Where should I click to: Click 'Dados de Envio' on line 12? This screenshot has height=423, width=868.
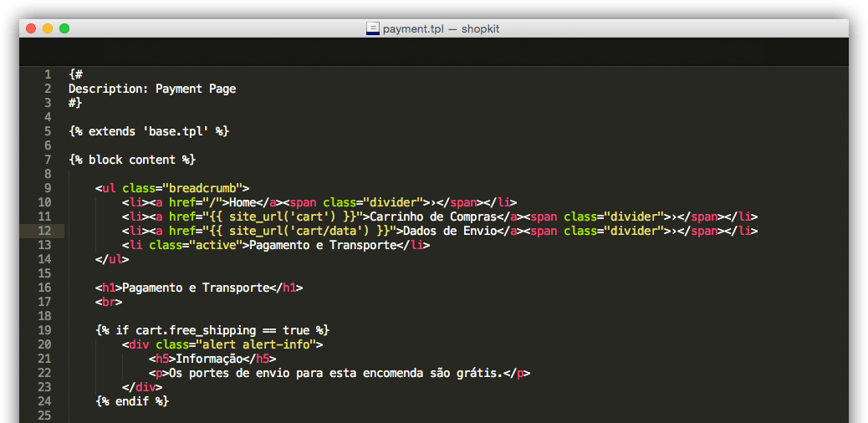pyautogui.click(x=450, y=231)
